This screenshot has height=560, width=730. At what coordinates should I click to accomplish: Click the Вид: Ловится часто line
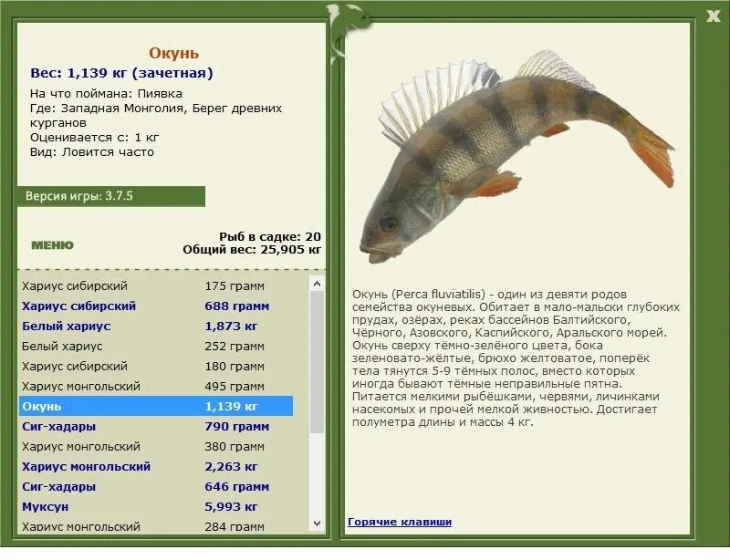(x=92, y=152)
